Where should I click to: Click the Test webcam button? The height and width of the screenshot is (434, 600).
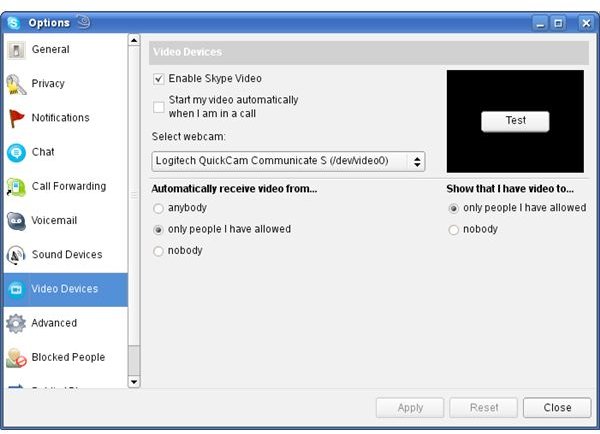[x=515, y=121]
